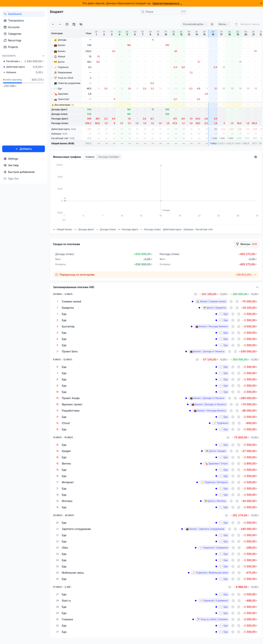Viewport: 263px width, 644px height.
Task: Click skip icon for 13 июл.–19 июл. week
Action: [x=228, y=437]
